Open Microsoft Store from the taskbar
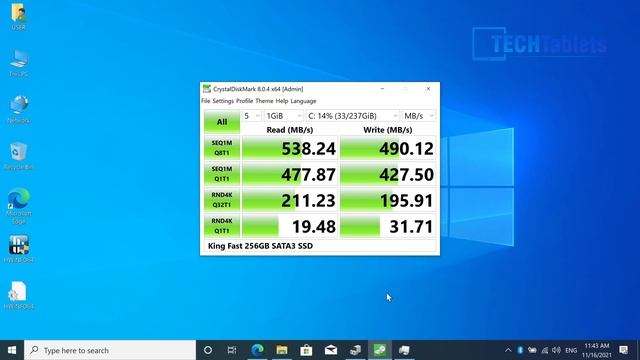Screen dimensions: 640x360 306,350
